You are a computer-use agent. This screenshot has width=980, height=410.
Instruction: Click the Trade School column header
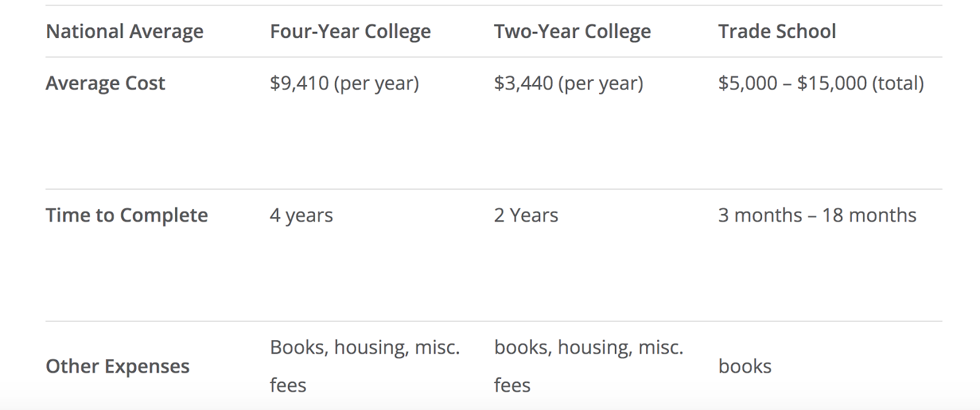777,31
